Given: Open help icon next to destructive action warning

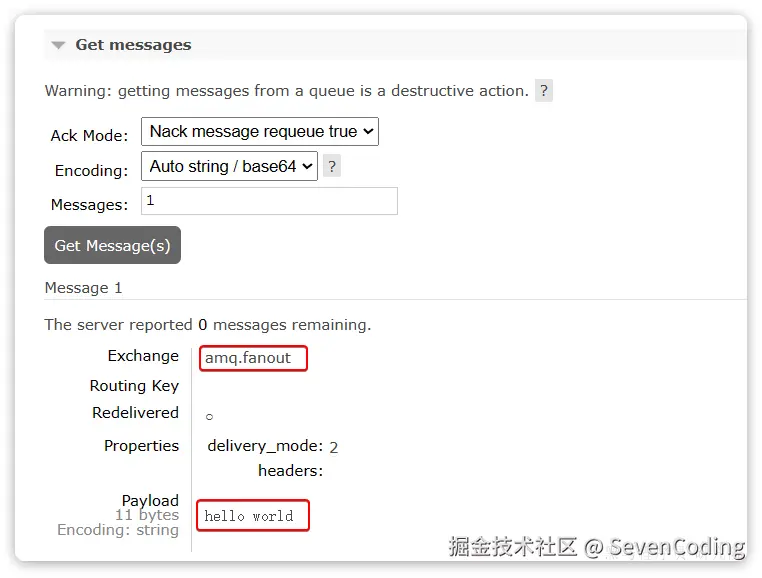Looking at the screenshot, I should [x=544, y=90].
